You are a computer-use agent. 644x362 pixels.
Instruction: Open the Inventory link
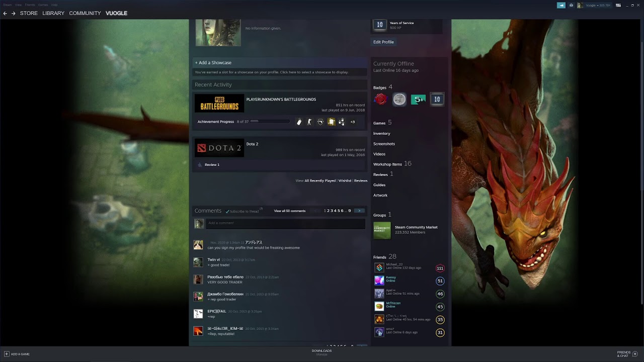click(381, 134)
